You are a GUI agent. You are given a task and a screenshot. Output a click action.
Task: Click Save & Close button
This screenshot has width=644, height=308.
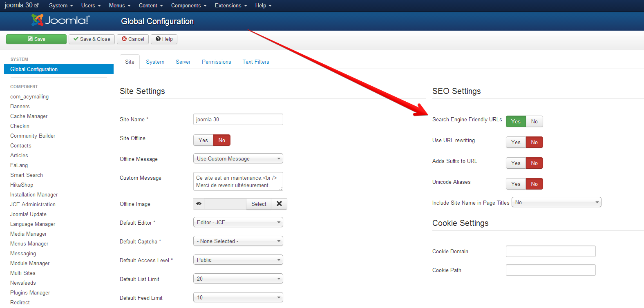[x=92, y=39]
